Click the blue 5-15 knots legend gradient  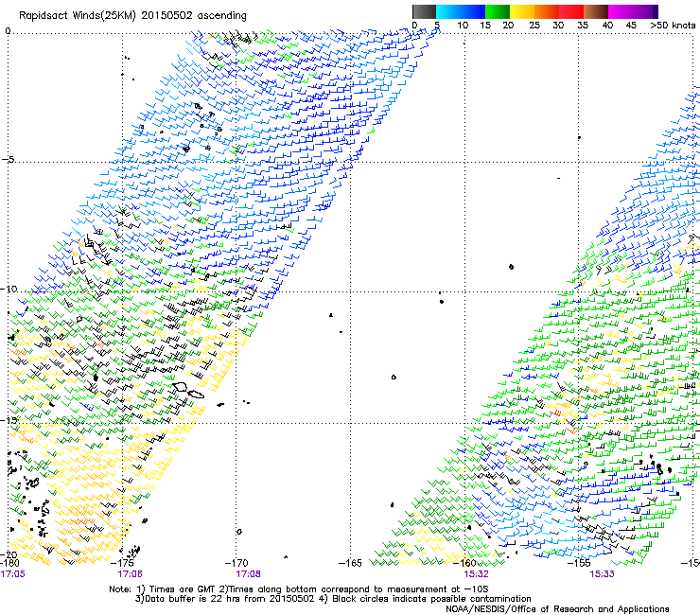tap(461, 11)
